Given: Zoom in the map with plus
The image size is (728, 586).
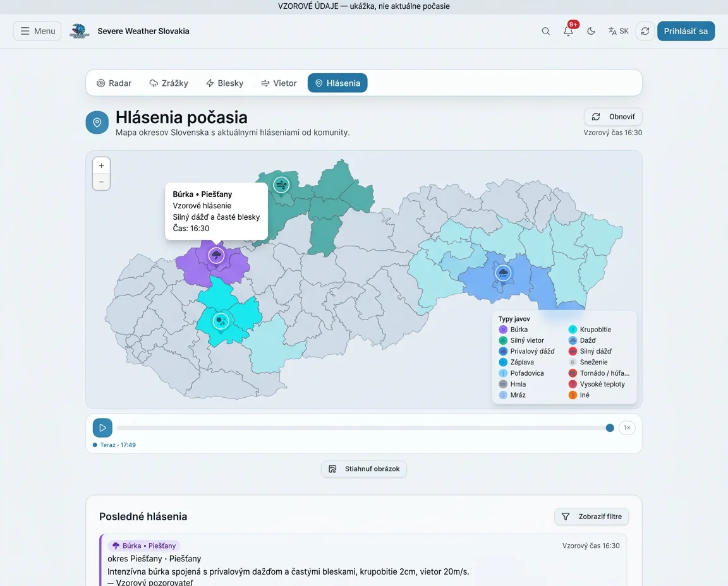Looking at the screenshot, I should pos(101,165).
